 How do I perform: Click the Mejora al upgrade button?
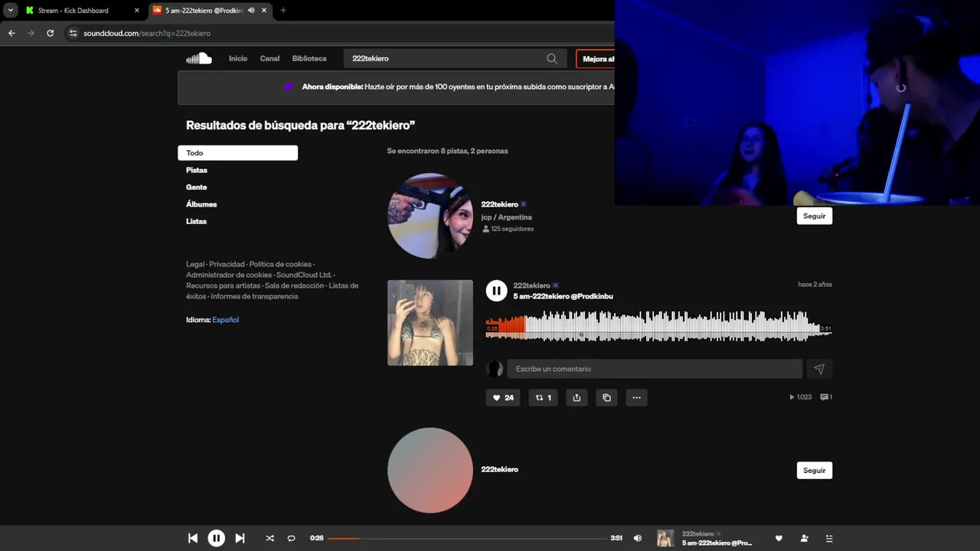(597, 59)
